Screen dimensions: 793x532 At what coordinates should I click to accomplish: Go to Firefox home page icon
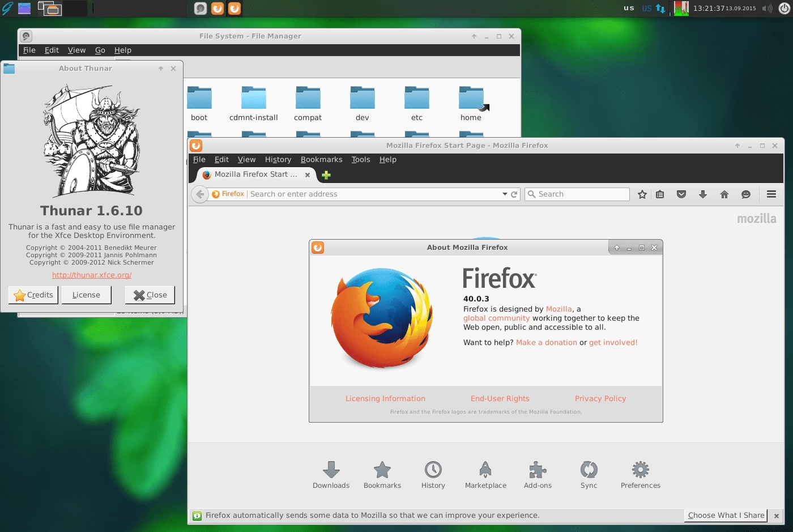(724, 194)
